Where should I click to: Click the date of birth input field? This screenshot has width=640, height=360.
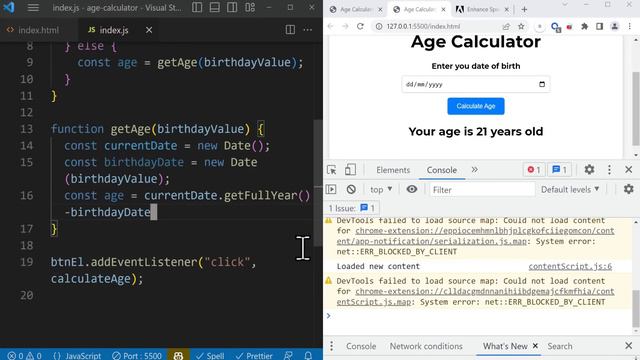tap(476, 84)
